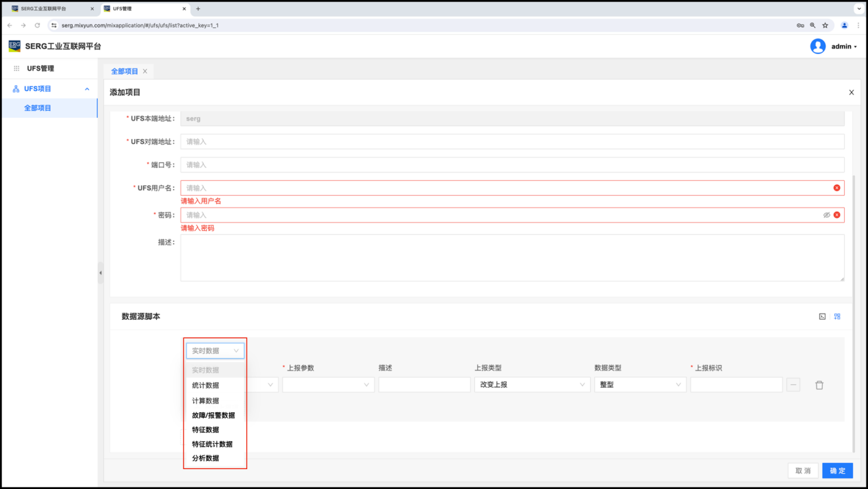Open the 上报类型 dropdown showing 改变上报
868x489 pixels.
coord(532,385)
